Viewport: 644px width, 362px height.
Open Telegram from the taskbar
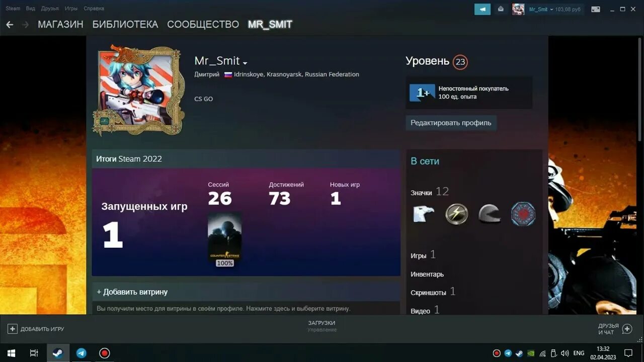(81, 353)
